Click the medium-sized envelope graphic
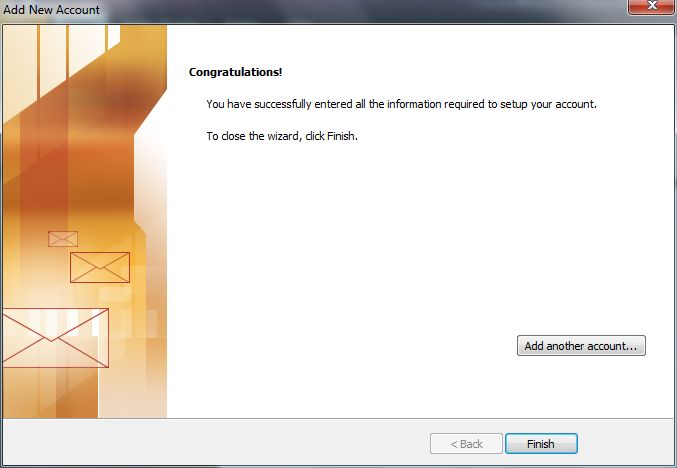 pos(100,268)
